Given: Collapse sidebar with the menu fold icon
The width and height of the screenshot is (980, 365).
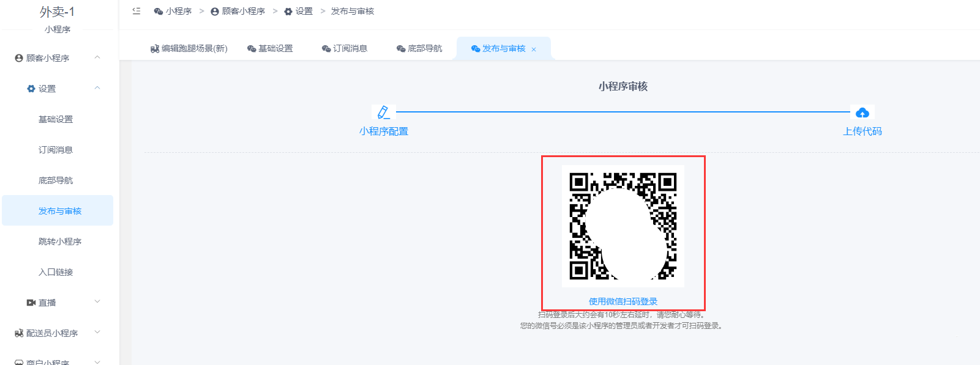Looking at the screenshot, I should (137, 11).
